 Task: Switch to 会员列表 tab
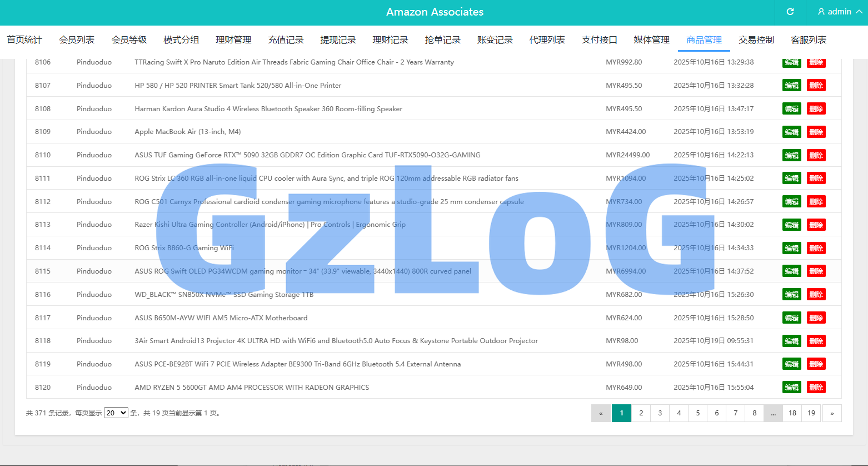click(x=77, y=40)
